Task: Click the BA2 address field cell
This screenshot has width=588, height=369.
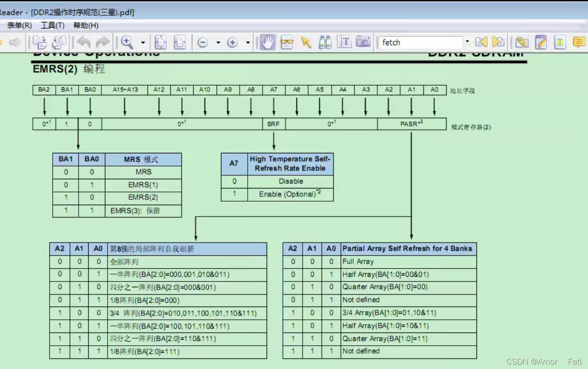Action: [44, 90]
